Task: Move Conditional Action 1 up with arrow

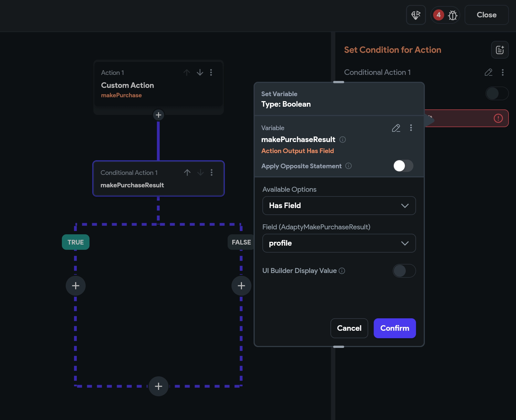Action: click(187, 172)
